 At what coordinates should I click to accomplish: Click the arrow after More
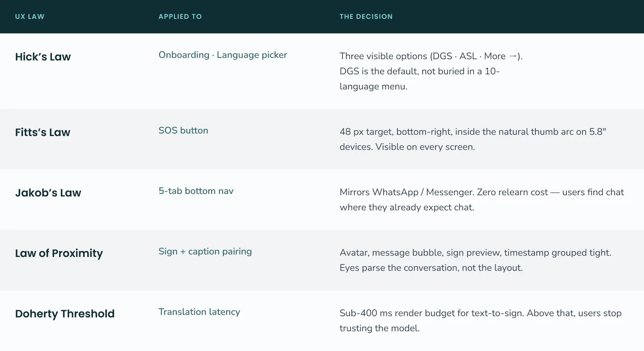513,56
